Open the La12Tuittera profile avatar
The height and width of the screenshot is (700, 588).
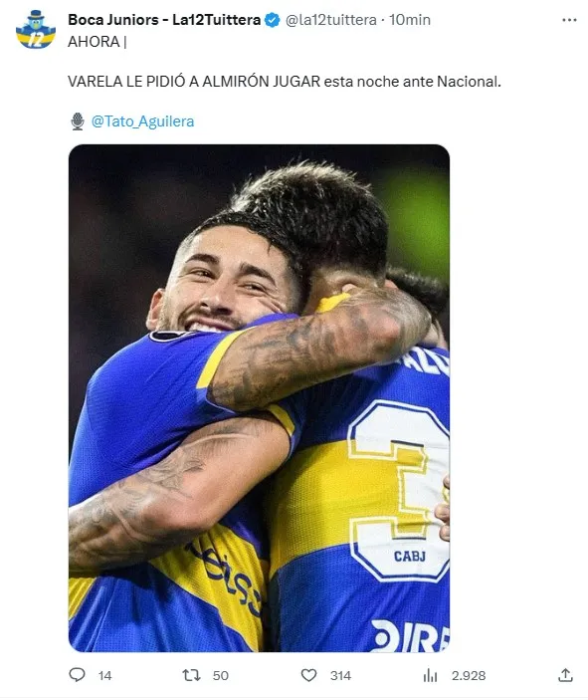click(x=36, y=30)
